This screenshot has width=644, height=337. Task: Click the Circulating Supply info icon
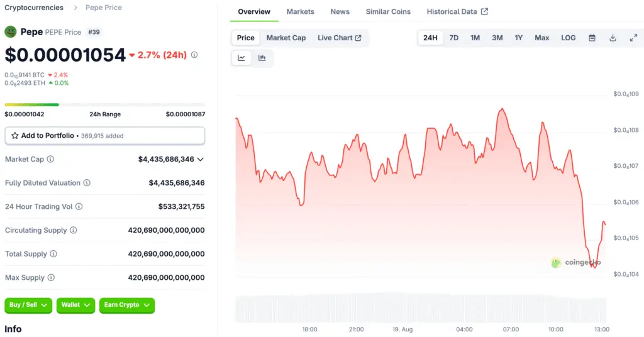tap(74, 230)
